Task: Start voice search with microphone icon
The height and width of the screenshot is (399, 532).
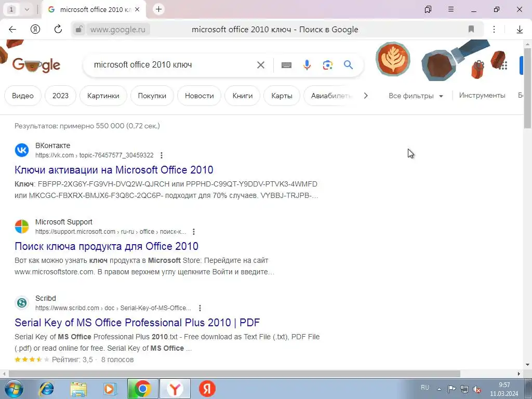Action: click(307, 65)
